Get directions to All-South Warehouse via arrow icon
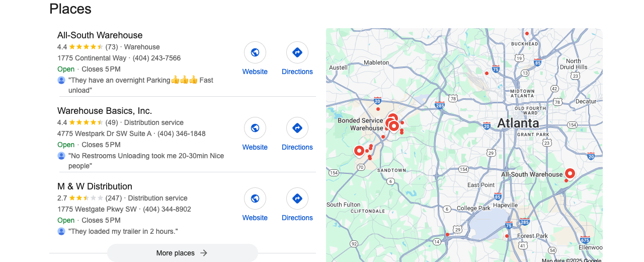The height and width of the screenshot is (262, 644). point(297,52)
